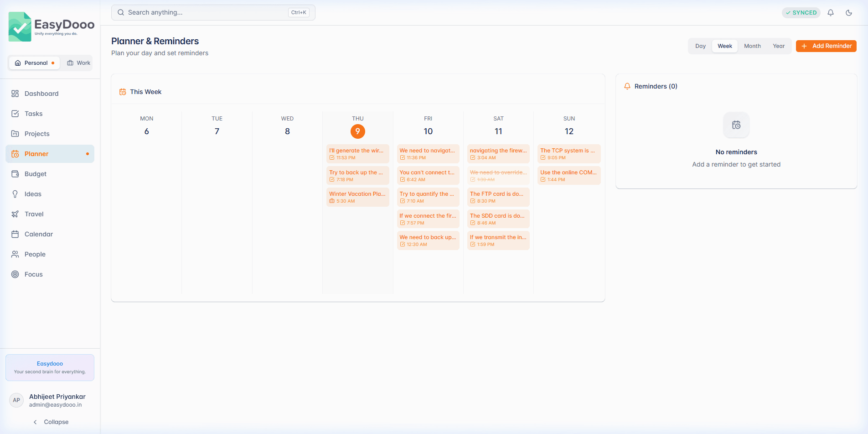The height and width of the screenshot is (434, 868).
Task: Open "We need to navigat..." task
Action: 428,154
